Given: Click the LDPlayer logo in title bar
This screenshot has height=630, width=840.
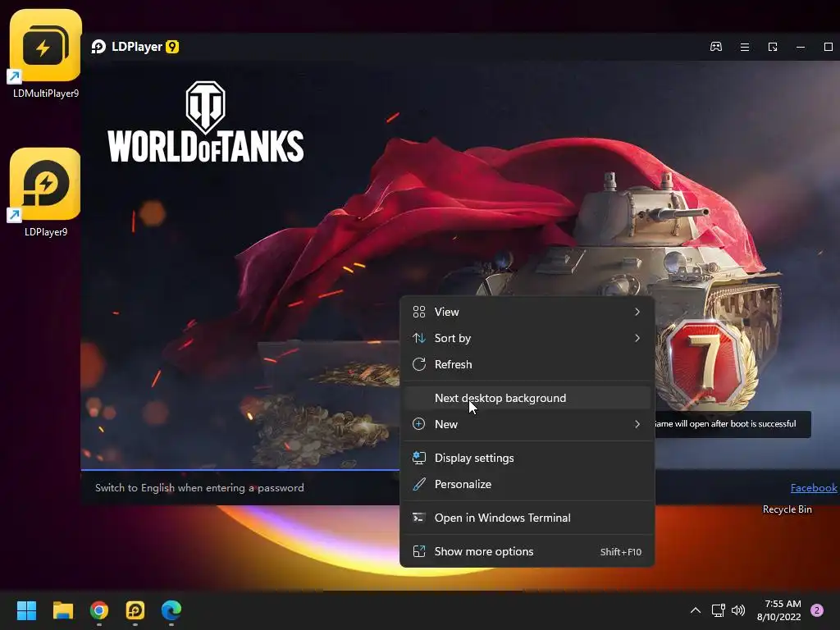Looking at the screenshot, I should click(98, 47).
